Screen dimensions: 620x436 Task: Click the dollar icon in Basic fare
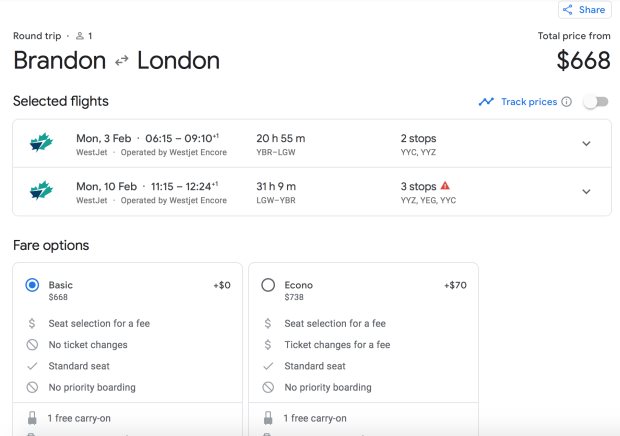tap(32, 324)
